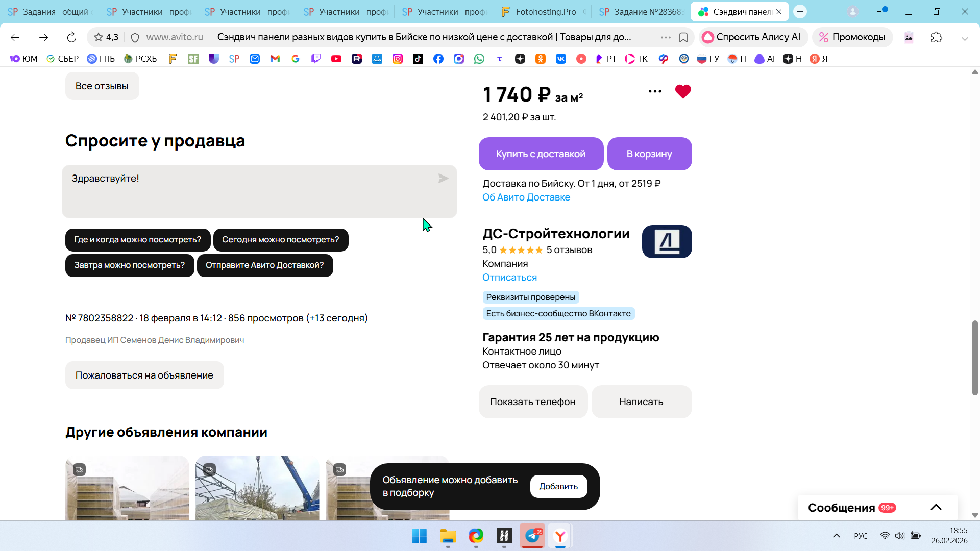Image resolution: width=980 pixels, height=551 pixels.
Task: Click the page vertical scrollbar thumb
Action: [x=974, y=357]
